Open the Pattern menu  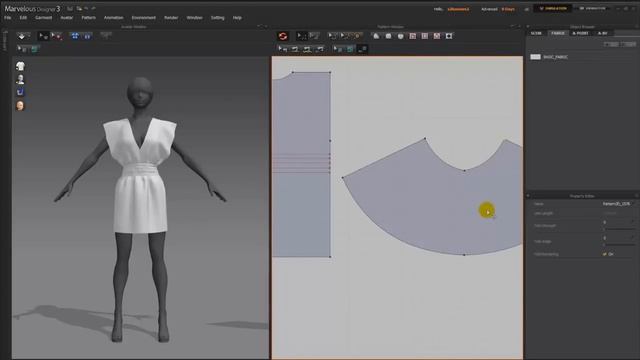[89, 18]
